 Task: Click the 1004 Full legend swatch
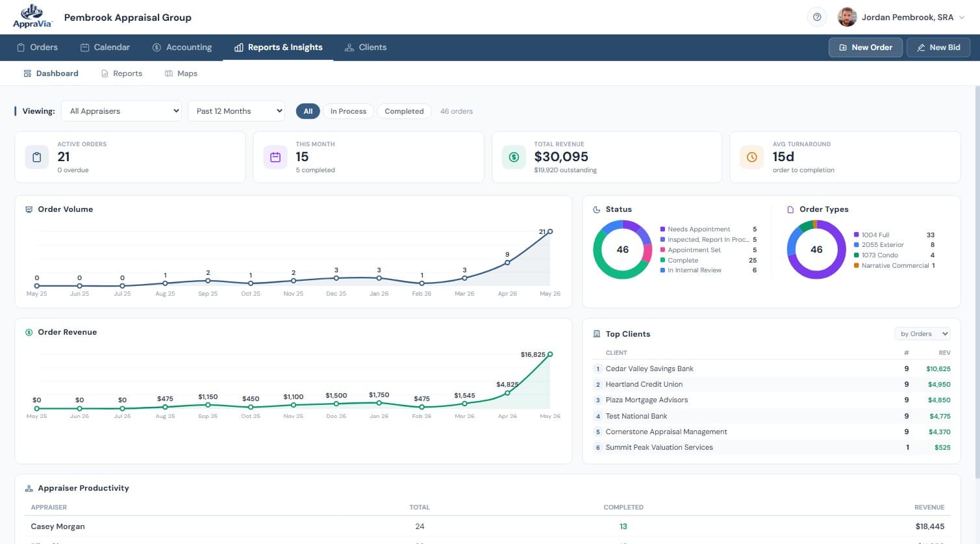point(856,235)
